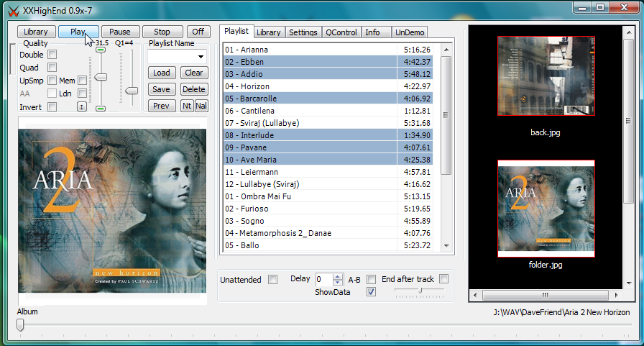Viewport: 644px width, 346px height.
Task: Click the XXHighEnd title bar logo icon
Action: click(14, 11)
